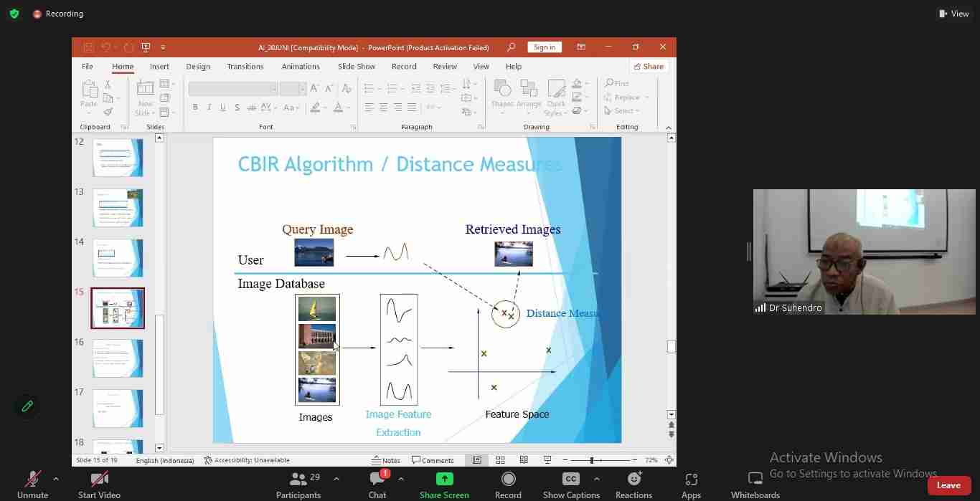This screenshot has width=980, height=501.
Task: Toggle Bold formatting
Action: 195,108
